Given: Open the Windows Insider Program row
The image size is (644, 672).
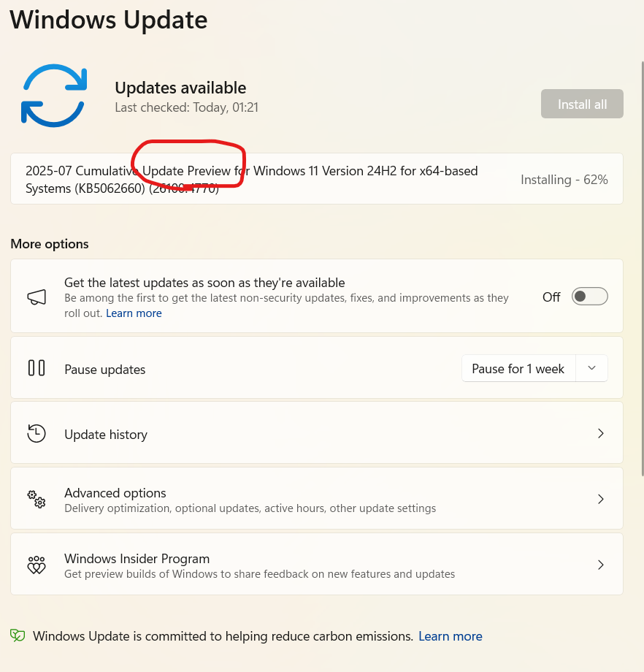Looking at the screenshot, I should click(317, 564).
